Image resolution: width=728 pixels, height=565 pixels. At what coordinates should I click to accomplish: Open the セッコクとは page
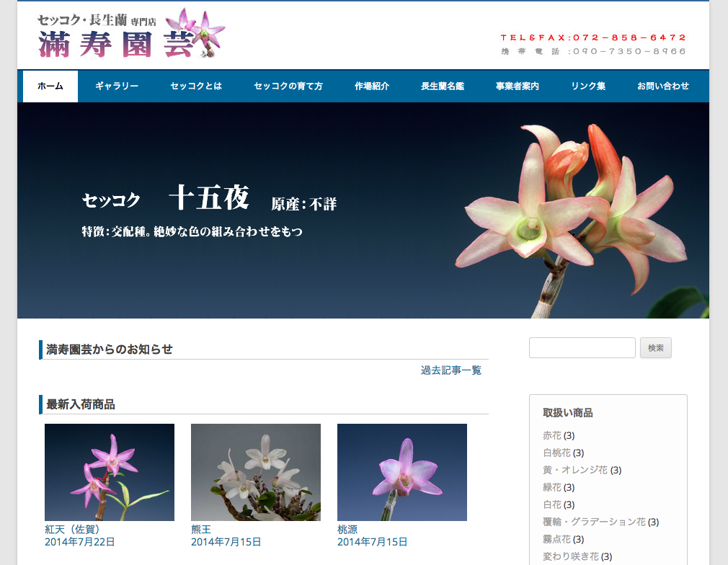point(196,86)
